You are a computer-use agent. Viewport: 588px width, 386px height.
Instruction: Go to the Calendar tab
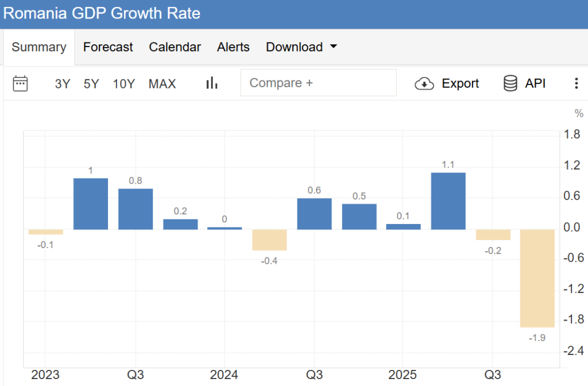click(175, 47)
